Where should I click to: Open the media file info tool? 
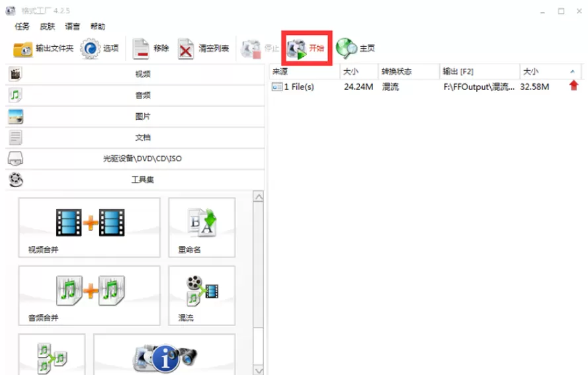tap(164, 354)
